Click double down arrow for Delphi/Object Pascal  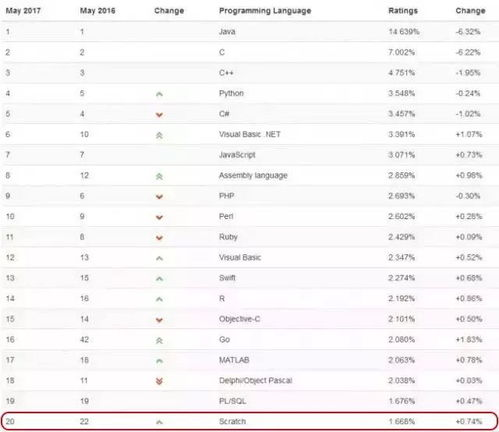pos(159,381)
